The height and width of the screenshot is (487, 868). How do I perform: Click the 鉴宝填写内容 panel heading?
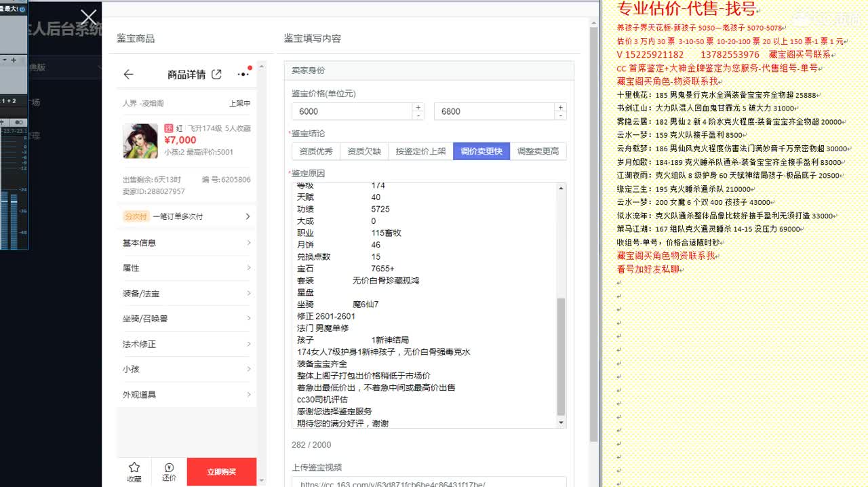[313, 39]
